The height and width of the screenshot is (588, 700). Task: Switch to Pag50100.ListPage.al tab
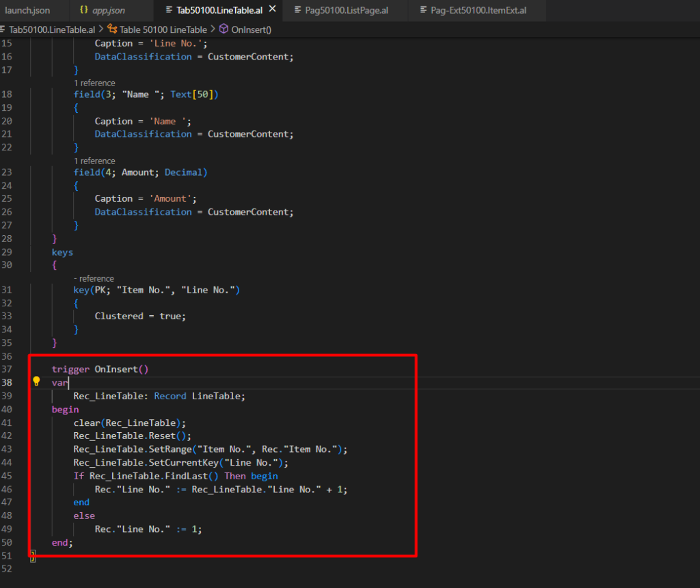click(x=347, y=10)
